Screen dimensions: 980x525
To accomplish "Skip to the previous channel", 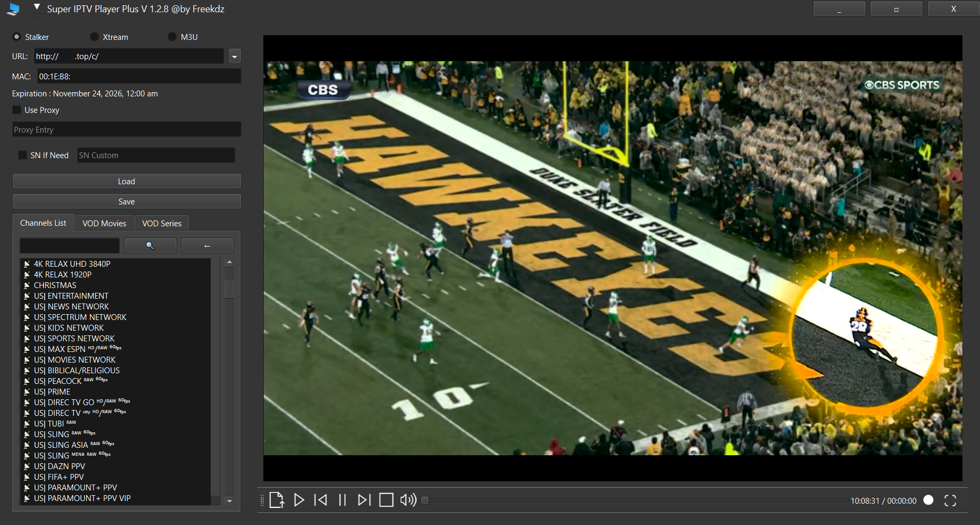I will click(321, 500).
